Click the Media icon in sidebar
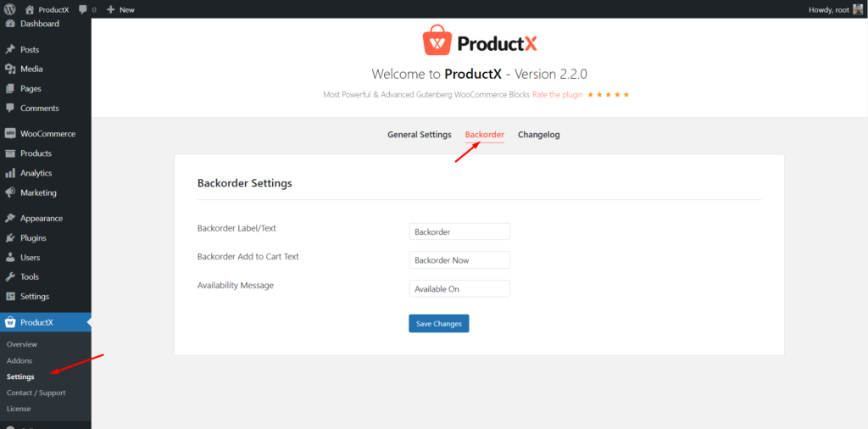868x429 pixels. 10,70
